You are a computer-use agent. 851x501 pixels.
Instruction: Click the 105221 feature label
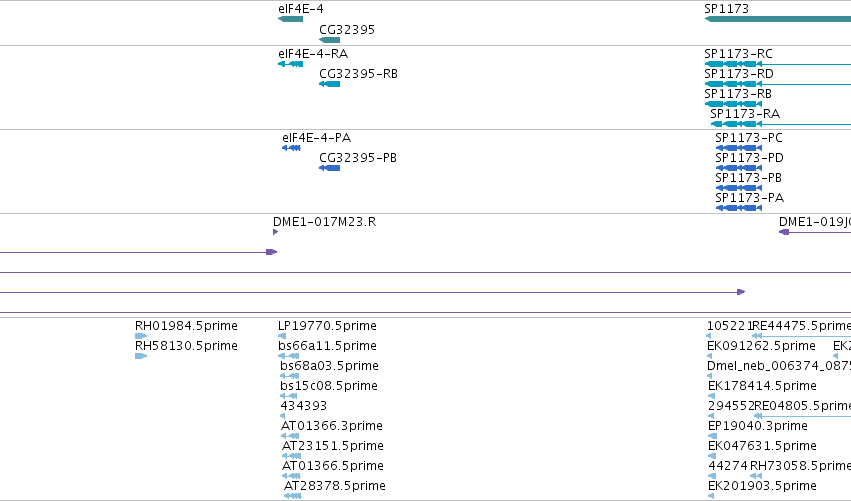729,326
